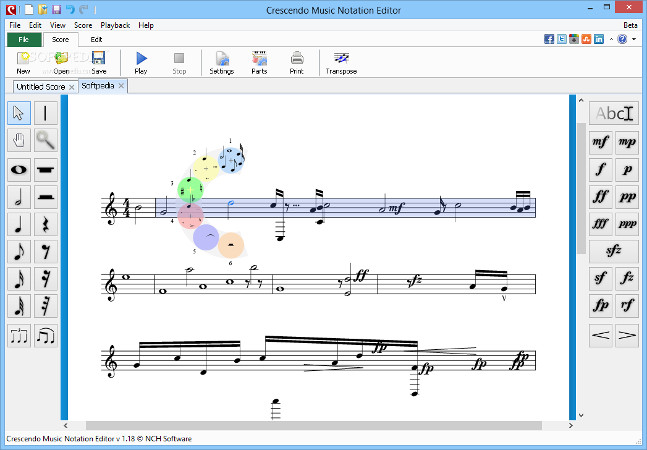
Task: Select the whole note tool
Action: tap(19, 170)
